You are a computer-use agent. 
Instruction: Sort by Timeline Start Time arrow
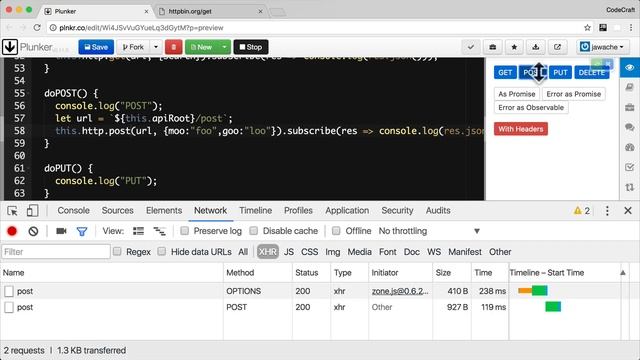(623, 273)
